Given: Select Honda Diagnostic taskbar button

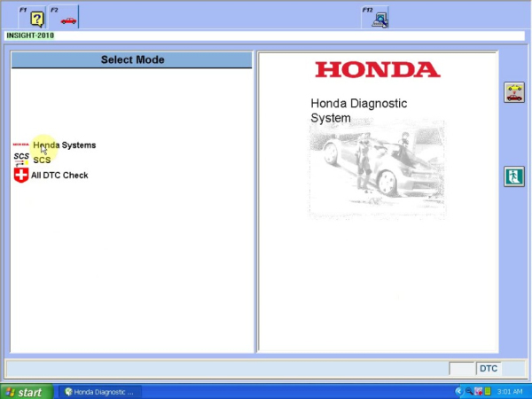Looking at the screenshot, I should point(99,392).
